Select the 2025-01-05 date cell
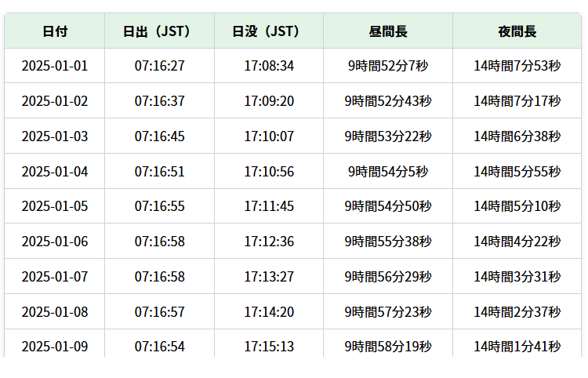This screenshot has width=588, height=378. point(55,206)
